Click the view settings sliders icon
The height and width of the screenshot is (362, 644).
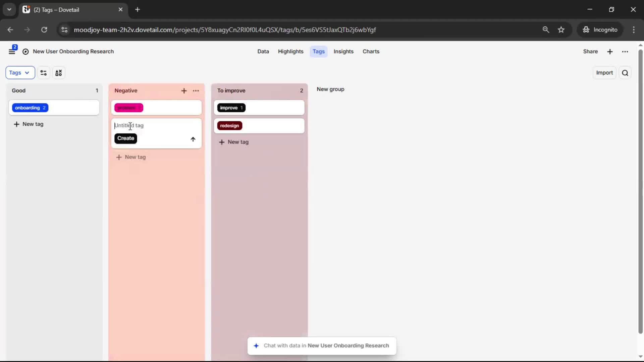click(44, 73)
